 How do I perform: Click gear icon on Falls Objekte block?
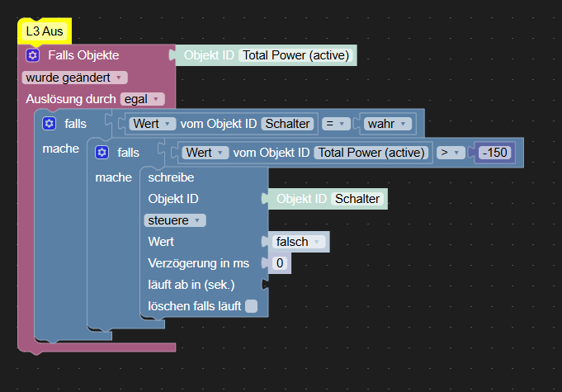[x=32, y=55]
